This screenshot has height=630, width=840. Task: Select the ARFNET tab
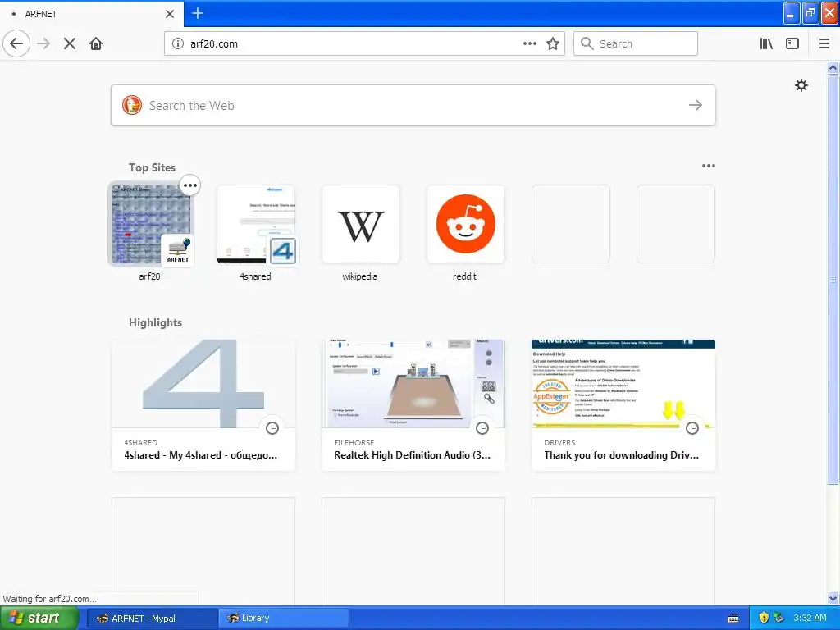point(92,14)
